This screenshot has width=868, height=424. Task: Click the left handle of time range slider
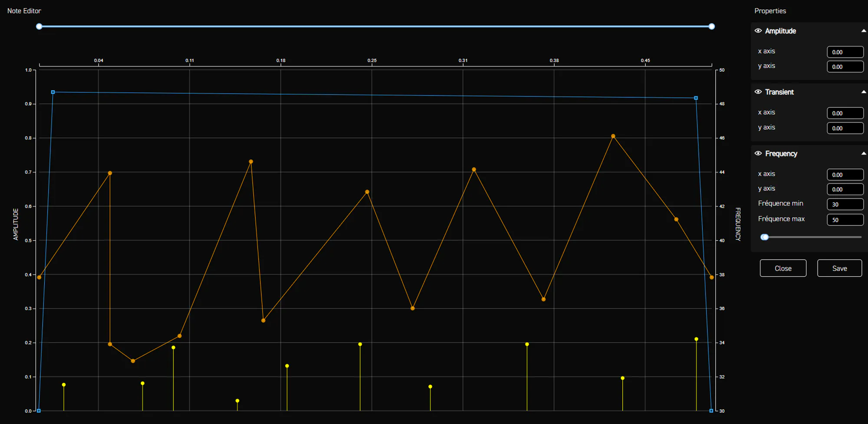point(39,26)
